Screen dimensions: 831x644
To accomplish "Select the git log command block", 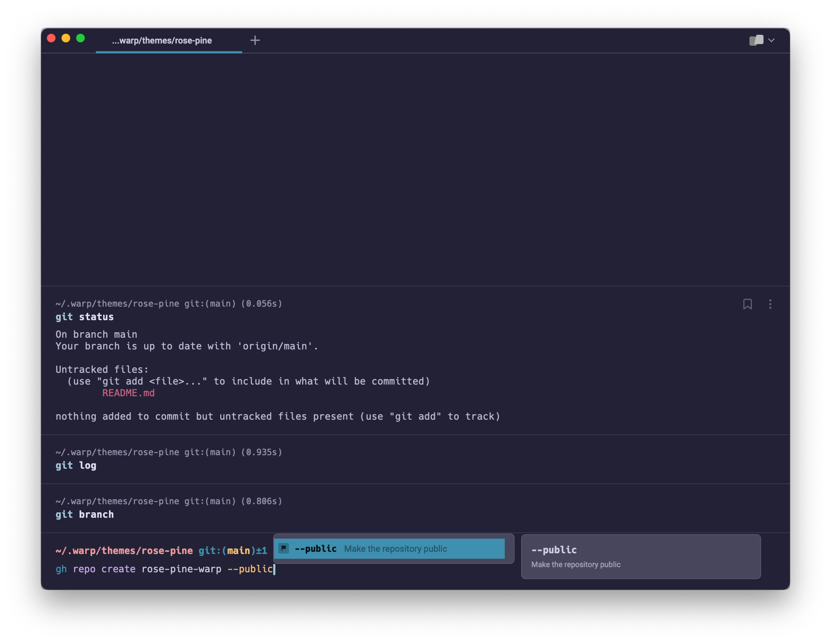I will pyautogui.click(x=415, y=459).
